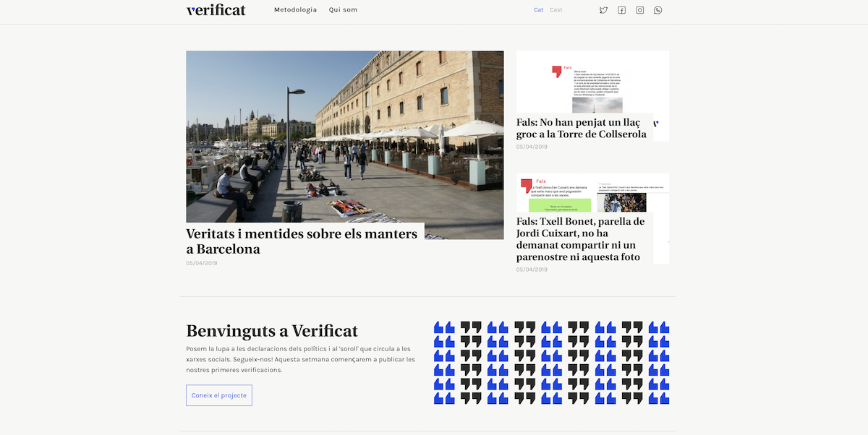868x435 pixels.
Task: Go to the Qui som page
Action: 343,10
